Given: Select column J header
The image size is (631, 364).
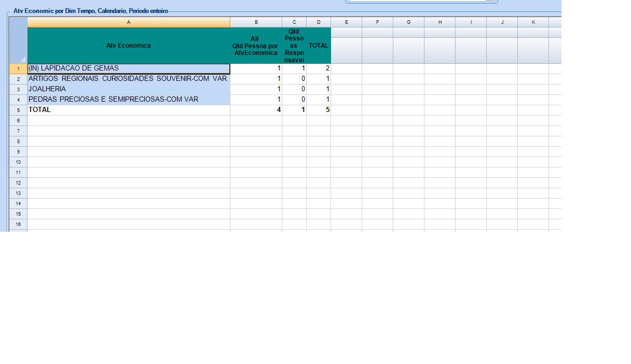Looking at the screenshot, I should pyautogui.click(x=502, y=22).
